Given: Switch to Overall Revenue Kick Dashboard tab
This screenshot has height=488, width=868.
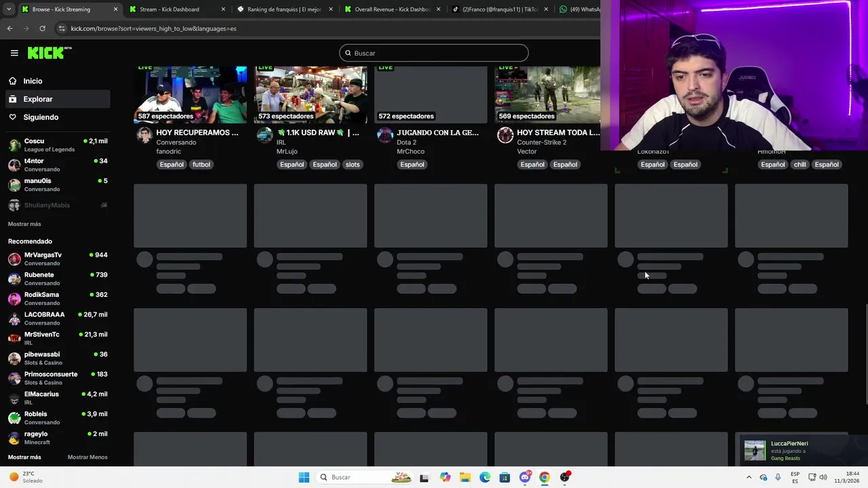Looking at the screenshot, I should (392, 9).
